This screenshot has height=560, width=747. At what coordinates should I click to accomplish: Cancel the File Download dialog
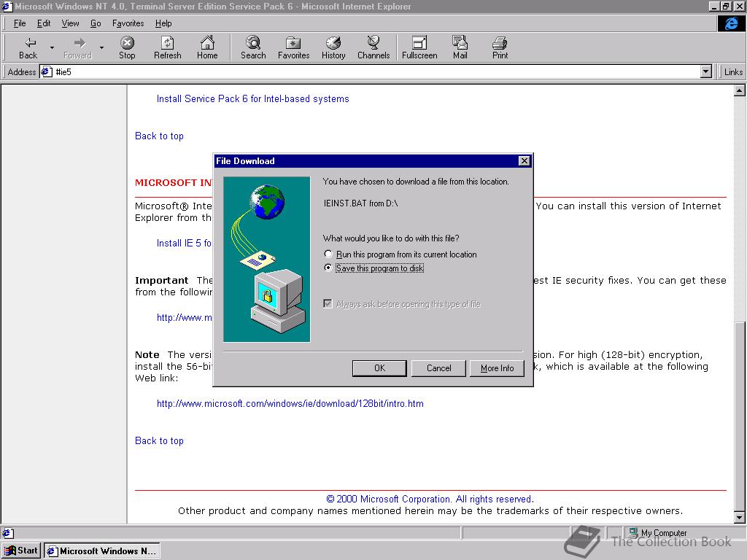coord(438,368)
